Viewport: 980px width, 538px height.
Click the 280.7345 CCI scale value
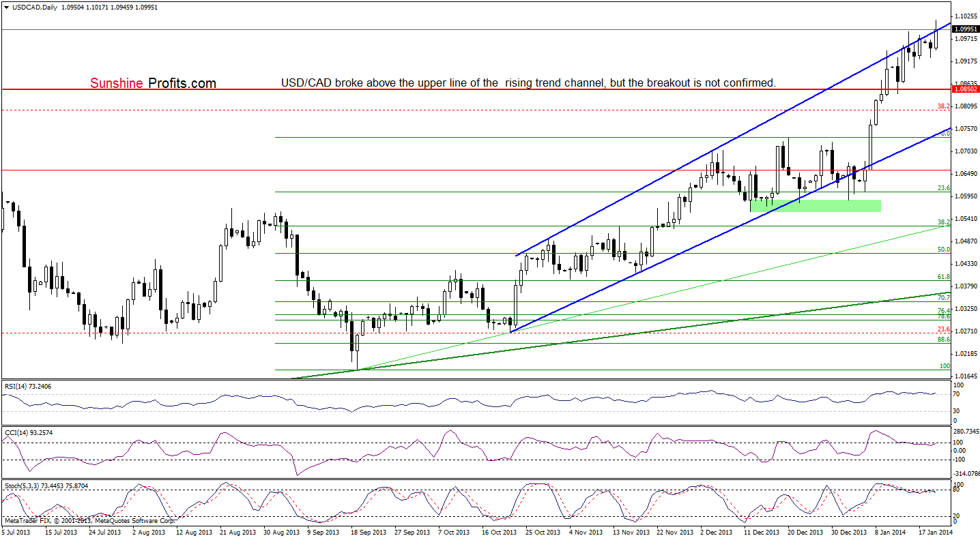pos(966,432)
